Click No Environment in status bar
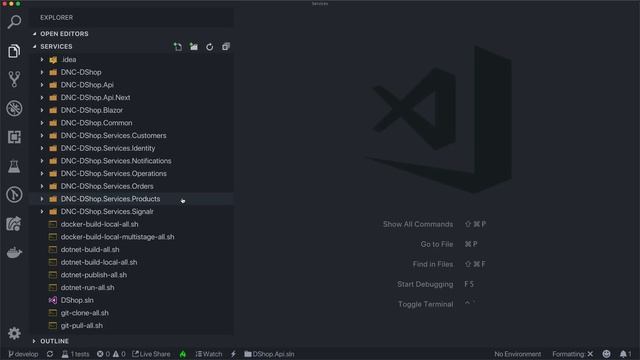Screen dimensions: 640x360 pos(518,354)
